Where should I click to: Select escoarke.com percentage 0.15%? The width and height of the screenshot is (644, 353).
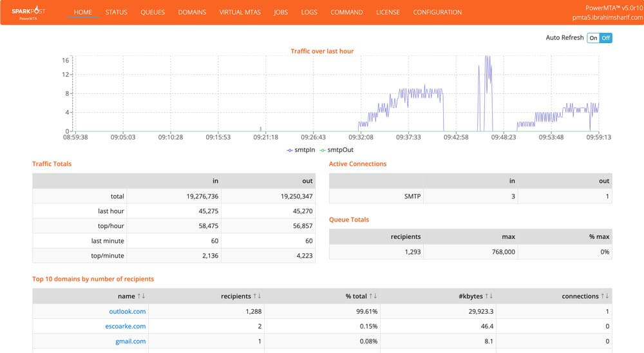click(x=368, y=327)
